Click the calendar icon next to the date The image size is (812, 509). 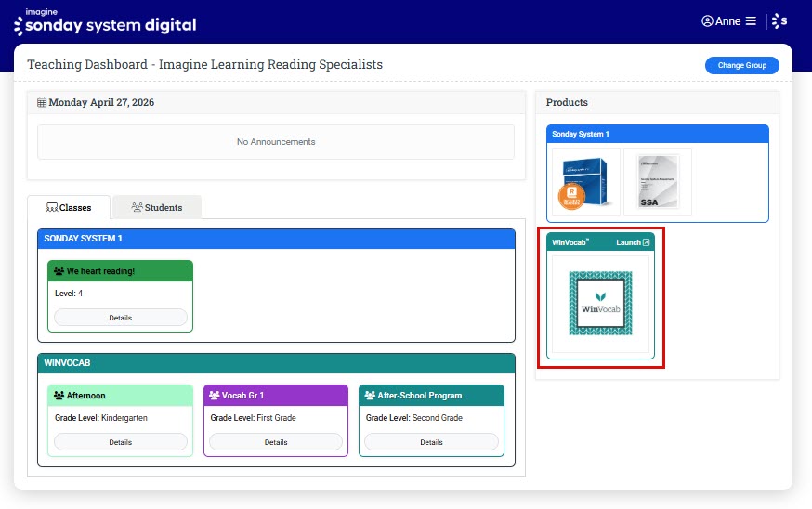tap(42, 102)
